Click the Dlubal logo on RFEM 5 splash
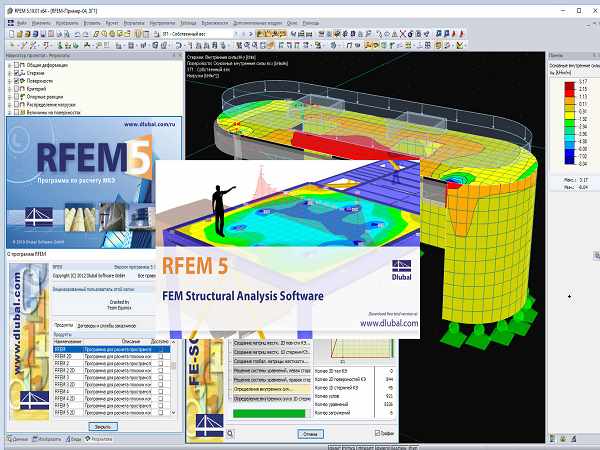This screenshot has width=600, height=450. point(401,270)
